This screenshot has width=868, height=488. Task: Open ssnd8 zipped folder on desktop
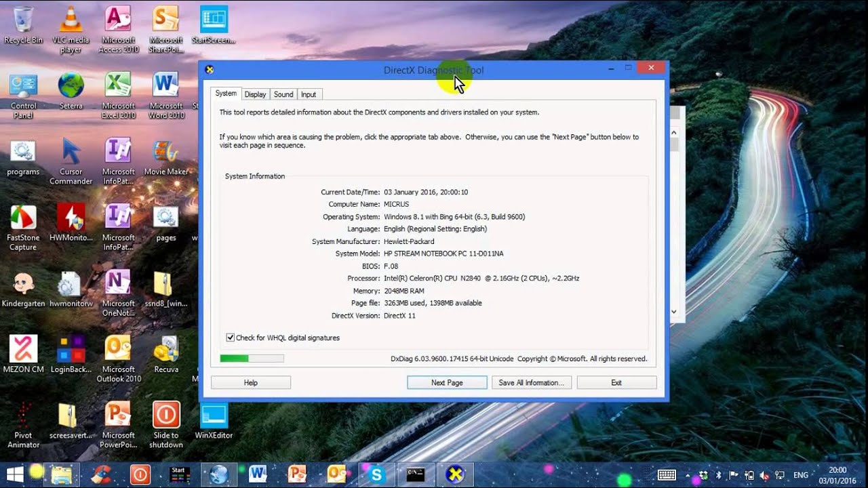pyautogui.click(x=166, y=289)
